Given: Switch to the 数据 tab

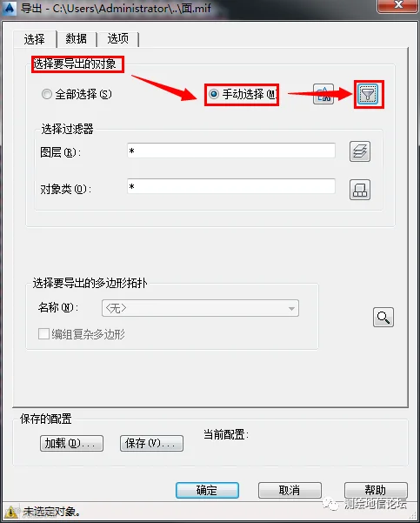Looking at the screenshot, I should point(77,39).
